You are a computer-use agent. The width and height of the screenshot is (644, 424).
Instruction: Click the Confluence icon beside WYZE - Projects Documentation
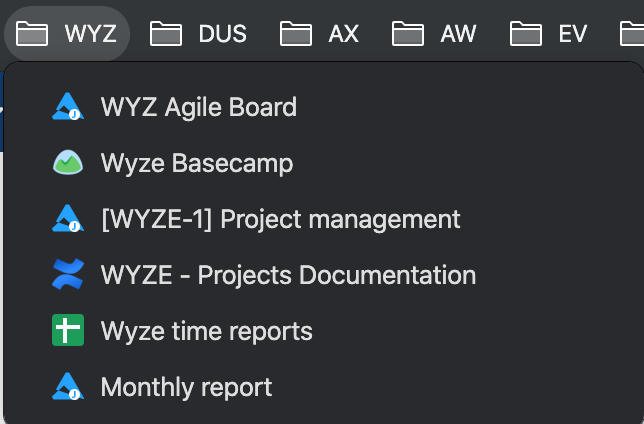coord(68,274)
